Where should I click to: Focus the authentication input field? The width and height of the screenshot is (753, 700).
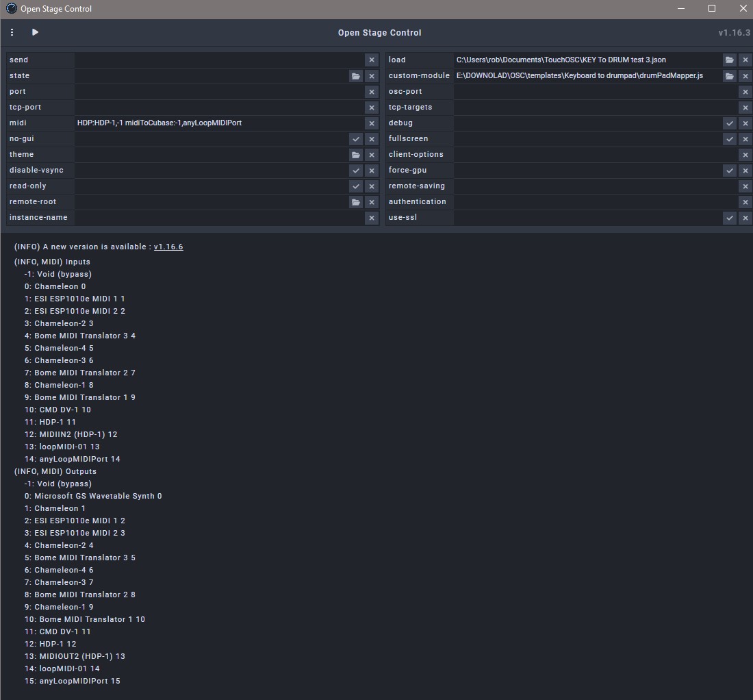tap(596, 202)
